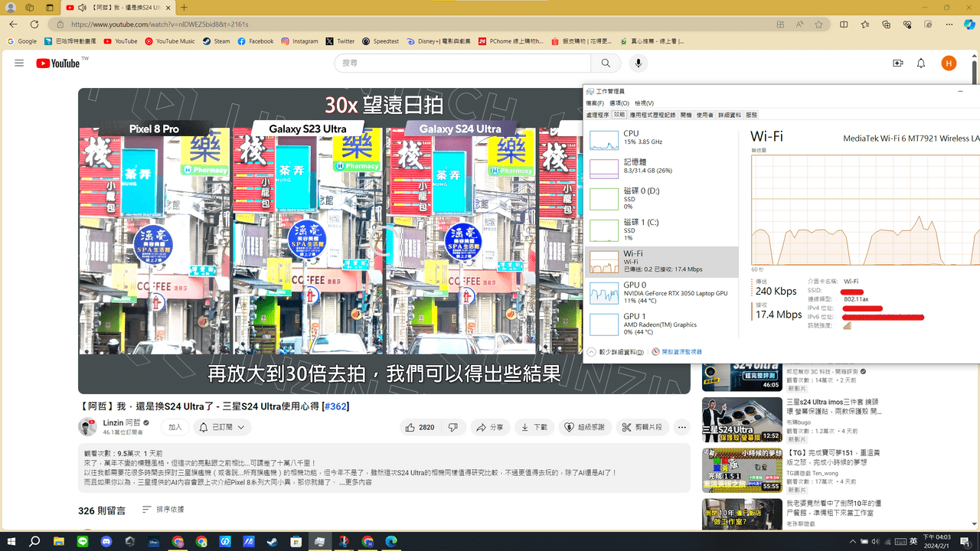980x551 pixels.
Task: Click the 分享 share button
Action: [490, 427]
